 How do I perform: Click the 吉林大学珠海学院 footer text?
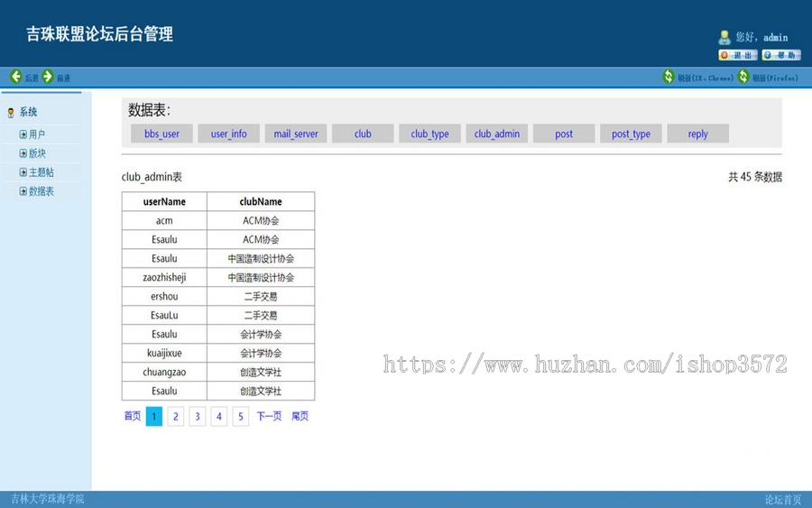click(x=47, y=499)
